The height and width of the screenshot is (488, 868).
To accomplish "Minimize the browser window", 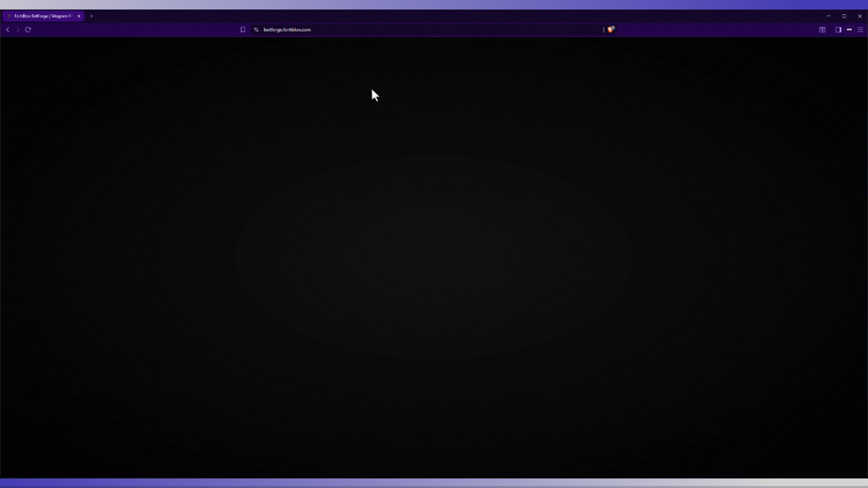I will tap(828, 16).
